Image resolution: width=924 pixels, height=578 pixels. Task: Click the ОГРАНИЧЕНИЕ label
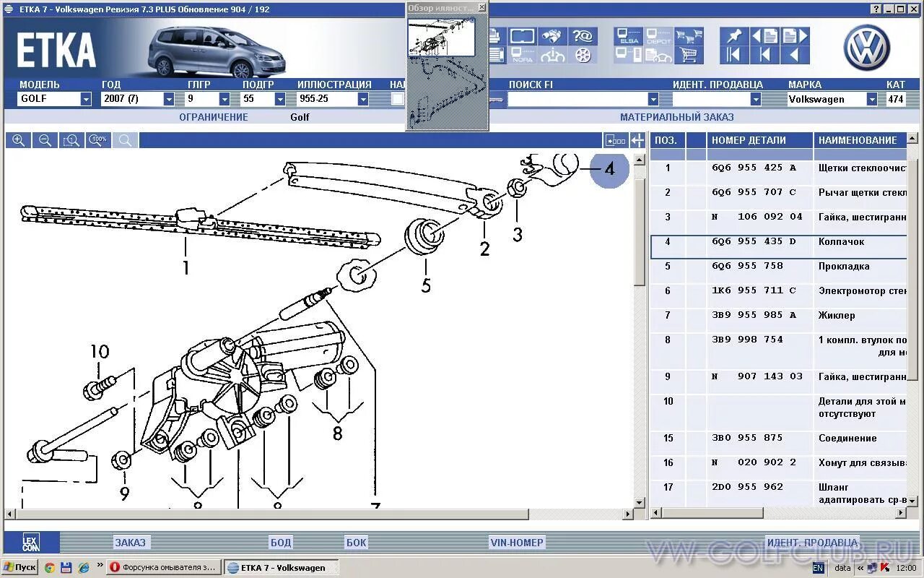214,117
